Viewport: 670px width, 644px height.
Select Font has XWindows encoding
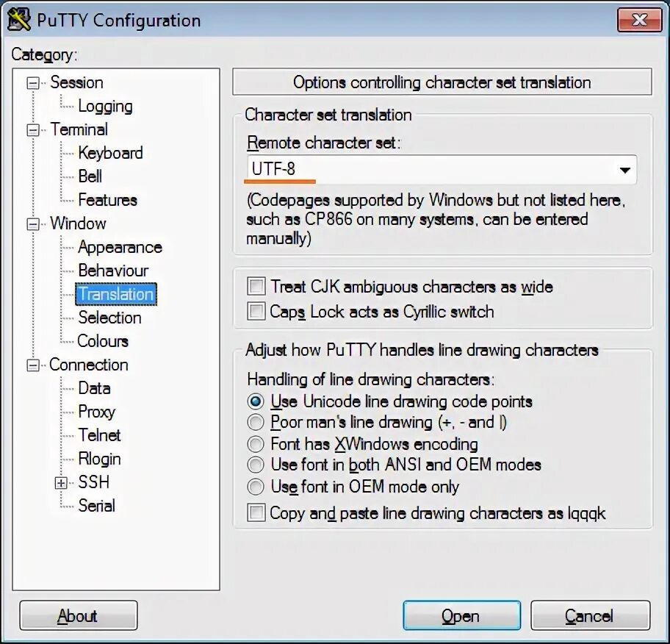(256, 444)
